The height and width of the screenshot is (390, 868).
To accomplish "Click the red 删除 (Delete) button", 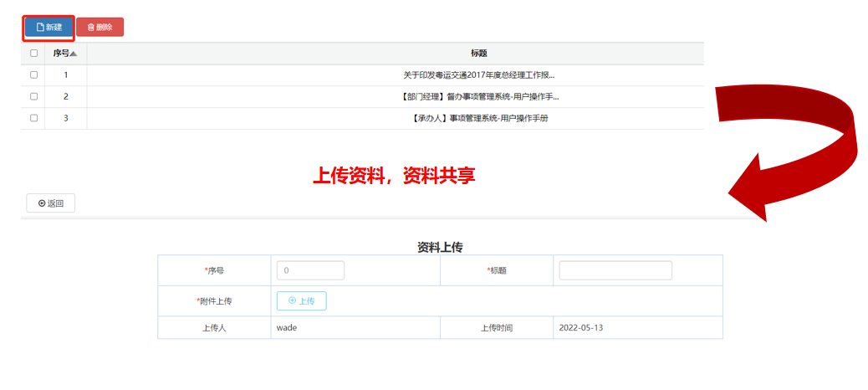I will click(100, 28).
